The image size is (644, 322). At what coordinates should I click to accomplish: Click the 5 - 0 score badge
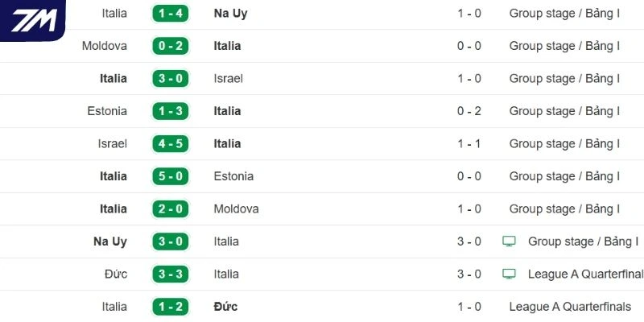pos(171,176)
